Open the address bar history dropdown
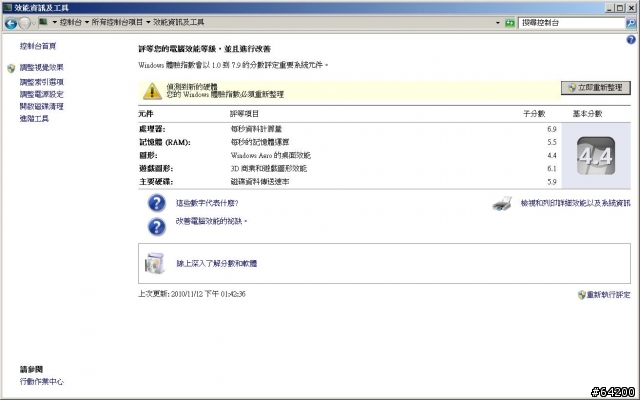This screenshot has width=640, height=400. click(498, 23)
